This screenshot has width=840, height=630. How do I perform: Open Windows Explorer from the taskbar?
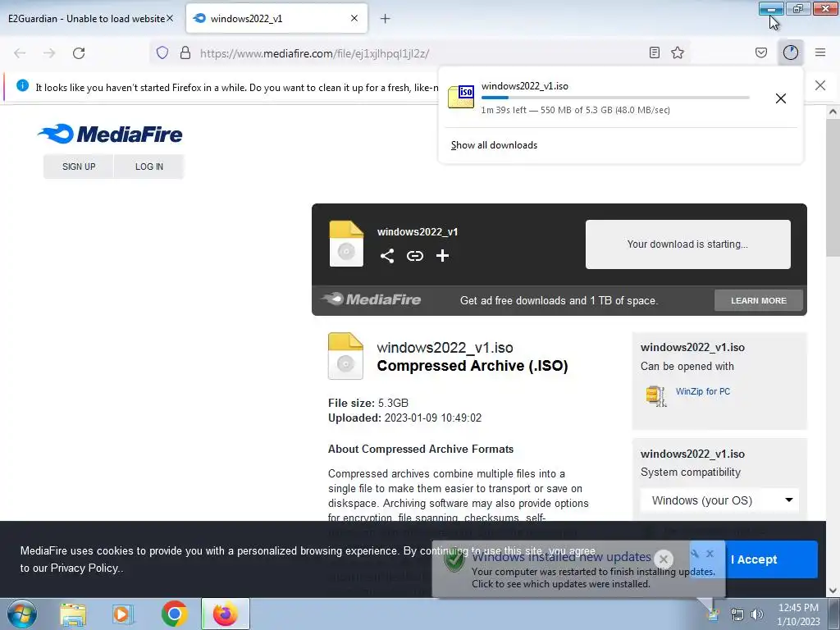click(x=73, y=614)
